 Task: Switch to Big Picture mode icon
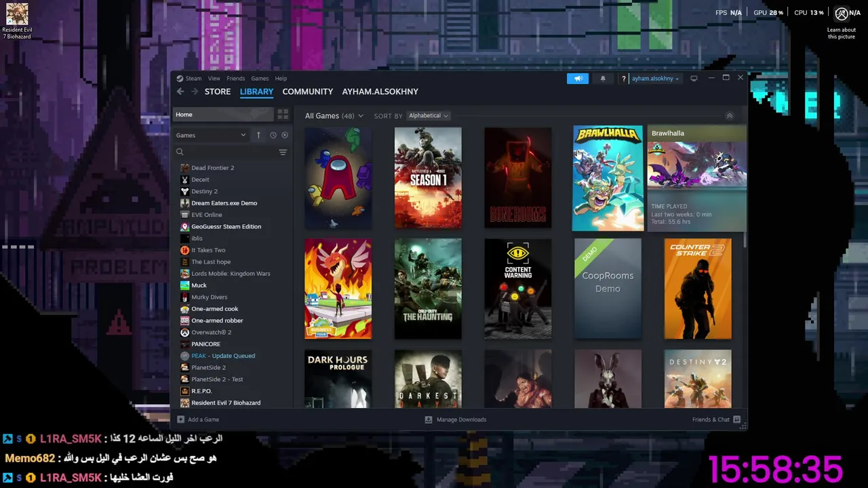[694, 79]
